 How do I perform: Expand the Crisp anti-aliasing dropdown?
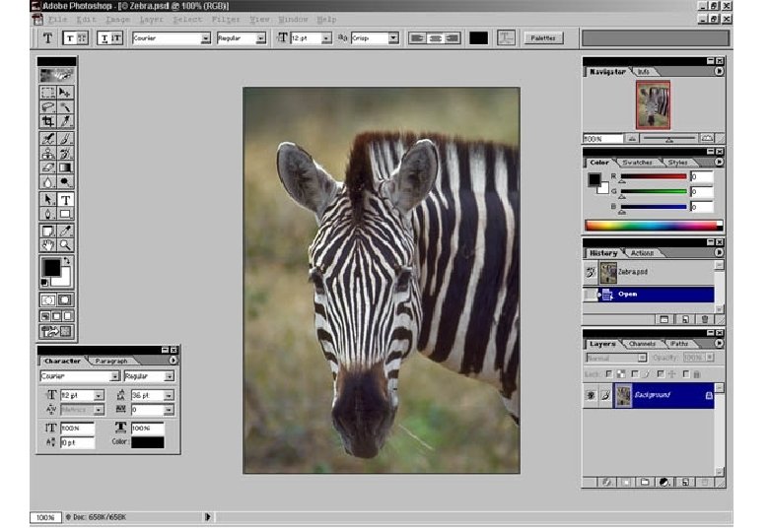pyautogui.click(x=393, y=38)
